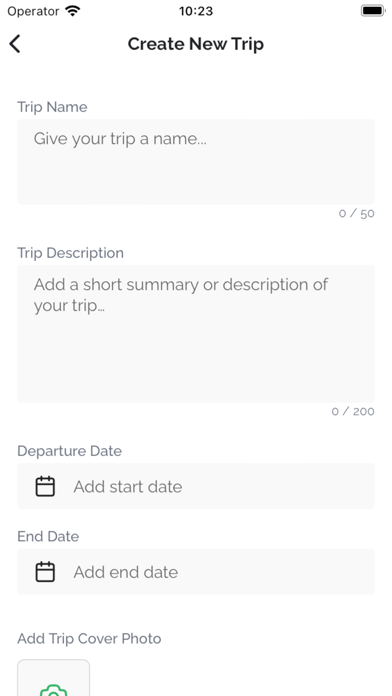The width and height of the screenshot is (392, 696).
Task: Click the 0 / 200 character counter
Action: pyautogui.click(x=353, y=411)
